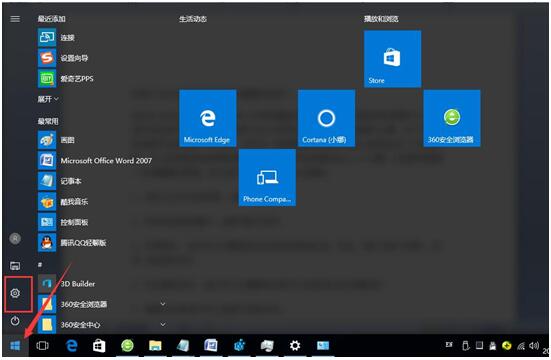Viewport: 551px width, 360px height.
Task: Expand the 展开 recently added list
Action: [48, 99]
